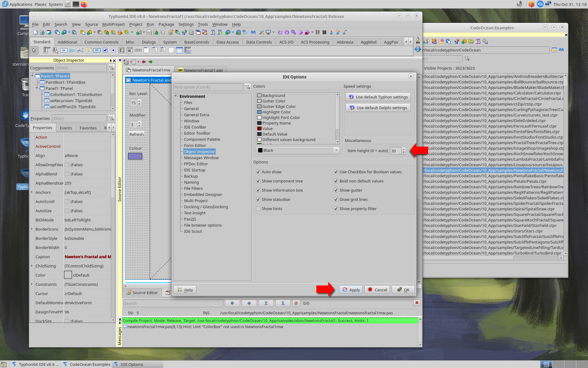Expand the Anchors property row
Image resolution: width=588 pixels, height=368 pixels.
click(x=32, y=192)
